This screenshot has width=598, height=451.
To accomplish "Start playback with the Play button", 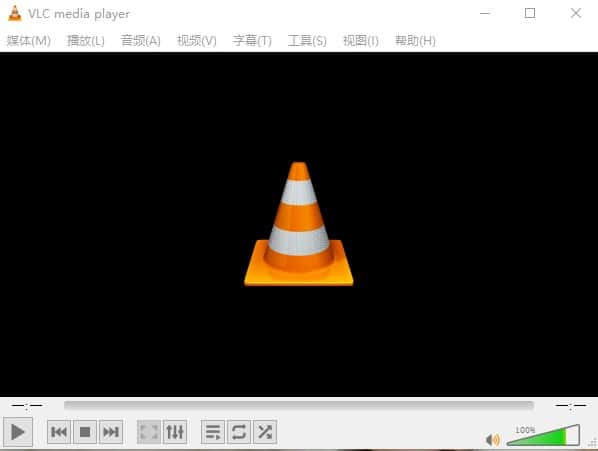I will (x=18, y=432).
